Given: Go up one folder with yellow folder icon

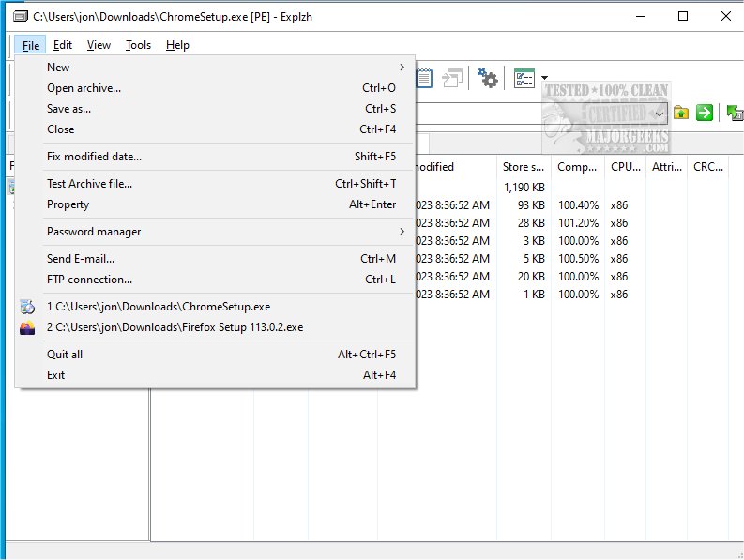Looking at the screenshot, I should click(681, 113).
